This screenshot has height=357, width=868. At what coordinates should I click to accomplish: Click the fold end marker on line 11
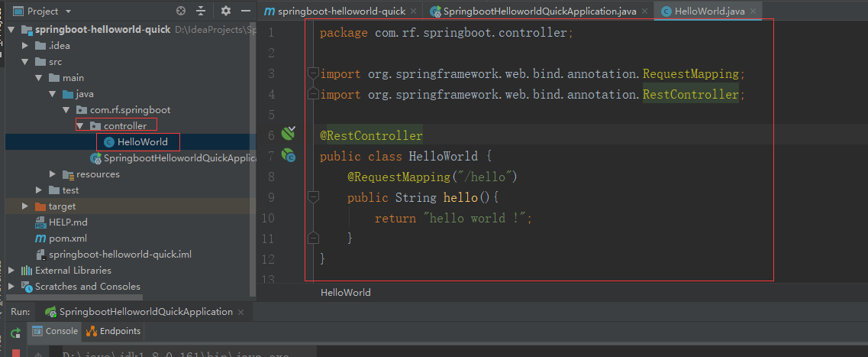(x=313, y=238)
